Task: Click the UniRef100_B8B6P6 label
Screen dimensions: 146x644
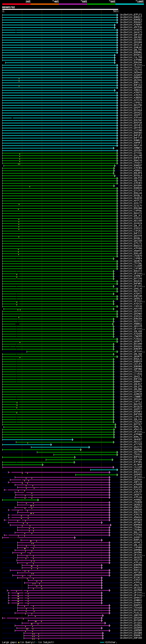Action: point(131,77)
